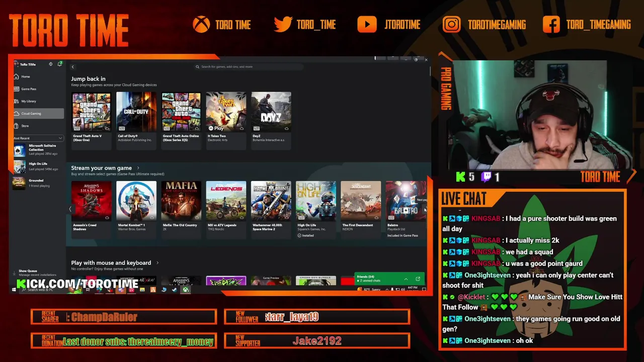
Task: Open the Home page in Xbox sidebar
Action: click(39, 76)
